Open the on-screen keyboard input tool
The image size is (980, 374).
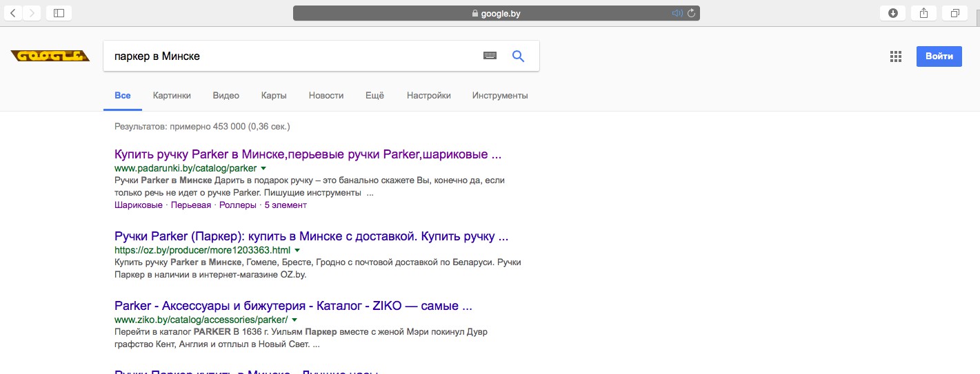tap(490, 56)
